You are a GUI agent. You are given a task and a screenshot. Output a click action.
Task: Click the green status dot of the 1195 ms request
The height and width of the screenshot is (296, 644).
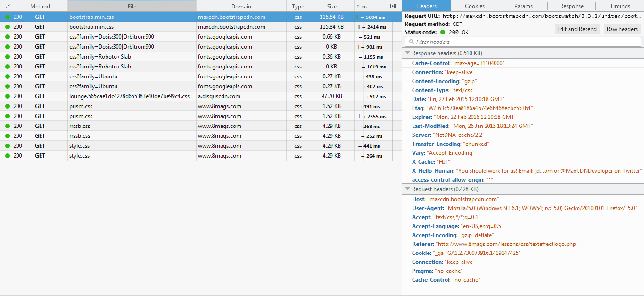[x=8, y=57]
